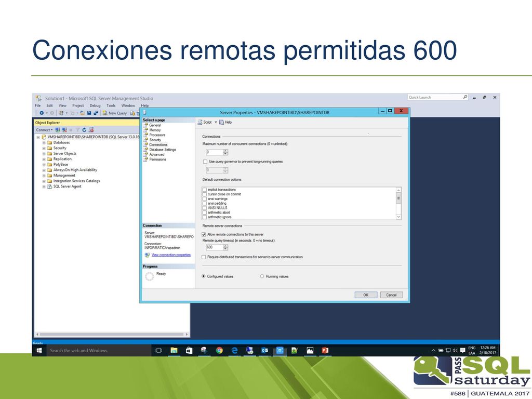Screen dimensions: 532x399
Task: Click the Navigate Backward arrow icon
Action: 42,113
